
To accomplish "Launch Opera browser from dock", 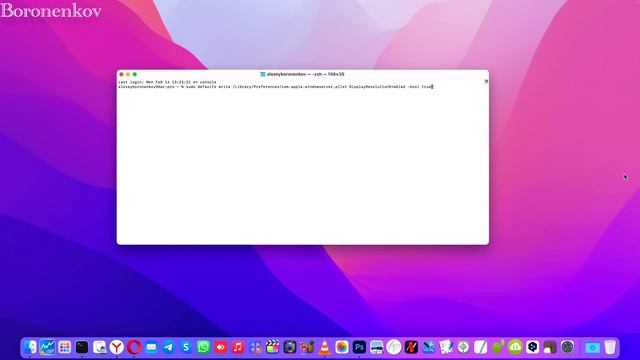I will [x=134, y=347].
